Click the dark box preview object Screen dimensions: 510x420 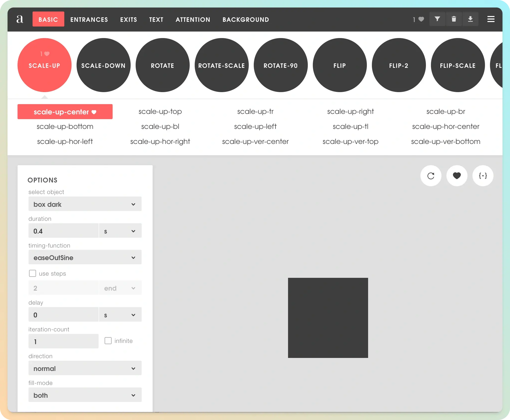(x=328, y=318)
